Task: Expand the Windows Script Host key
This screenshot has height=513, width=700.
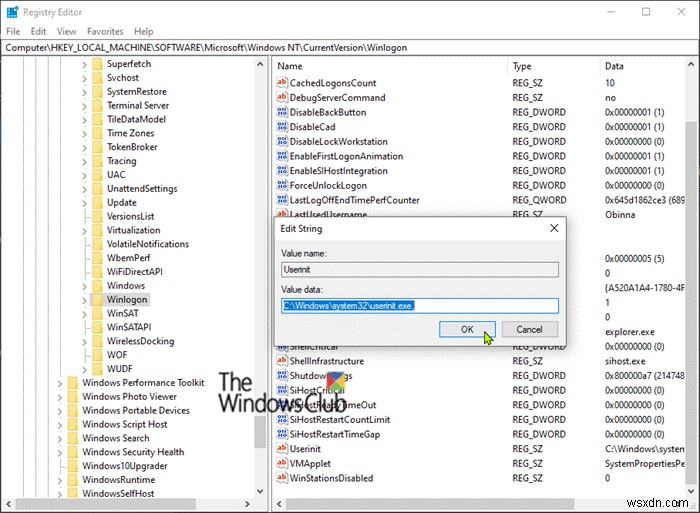Action: (x=60, y=425)
